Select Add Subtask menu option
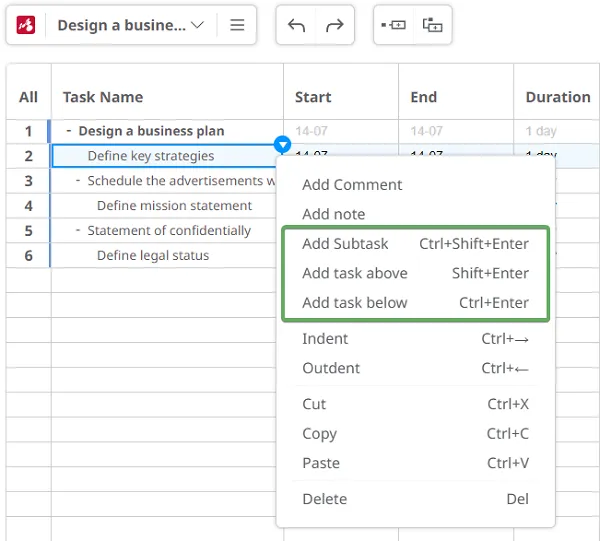The height and width of the screenshot is (541, 600). coord(345,244)
